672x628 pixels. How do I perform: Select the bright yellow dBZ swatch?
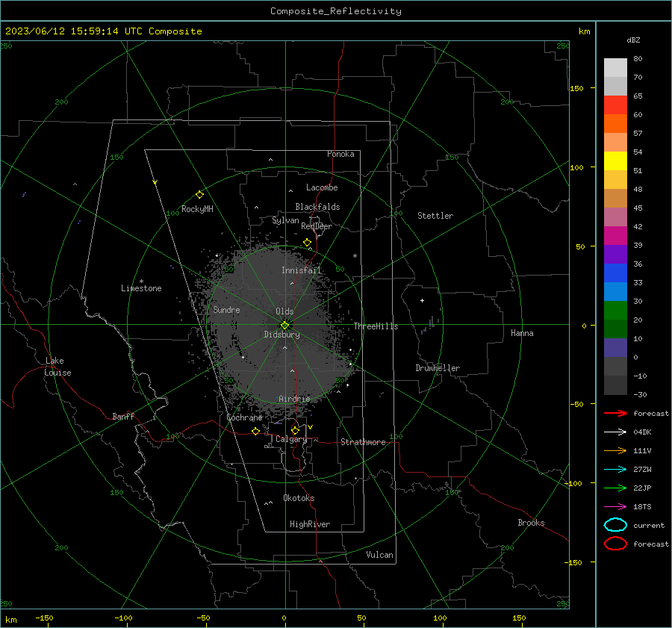click(615, 161)
